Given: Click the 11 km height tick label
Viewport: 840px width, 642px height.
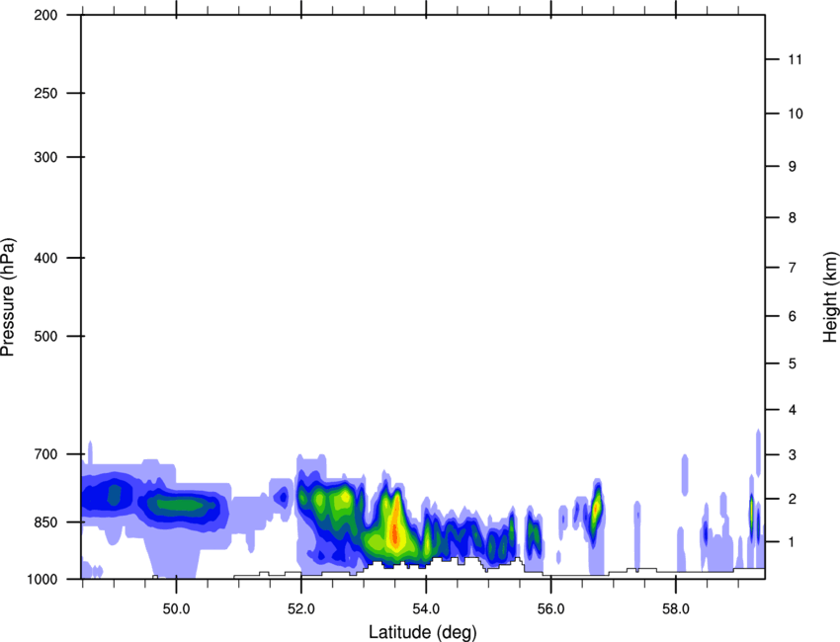Looking at the screenshot, I should click(x=795, y=59).
